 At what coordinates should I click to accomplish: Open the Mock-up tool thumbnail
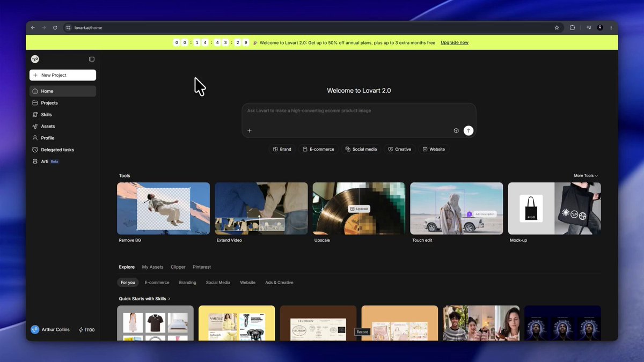(554, 209)
